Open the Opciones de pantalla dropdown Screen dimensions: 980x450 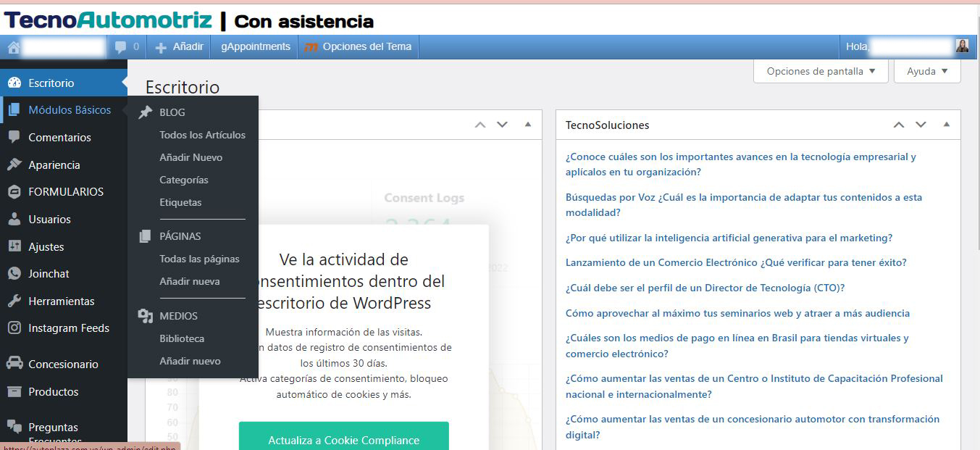pos(821,71)
